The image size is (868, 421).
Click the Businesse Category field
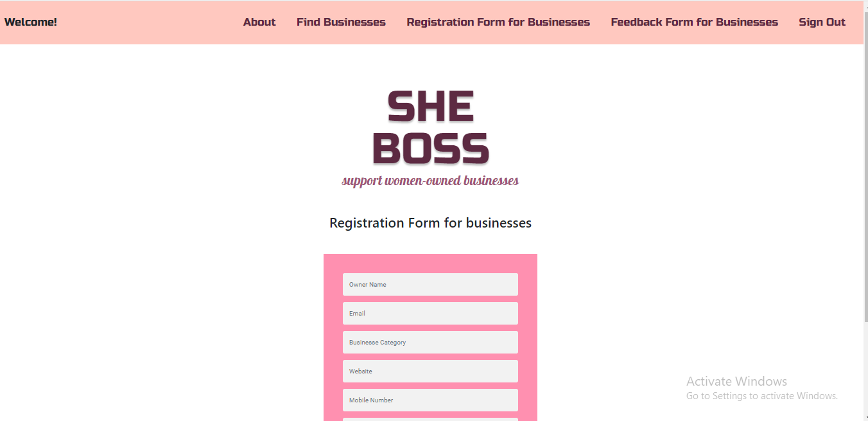coord(430,342)
